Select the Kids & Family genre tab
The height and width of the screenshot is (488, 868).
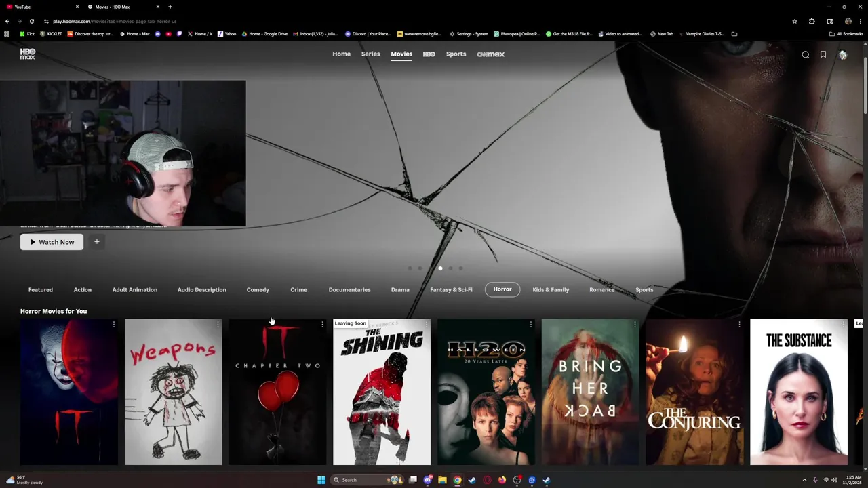(551, 290)
